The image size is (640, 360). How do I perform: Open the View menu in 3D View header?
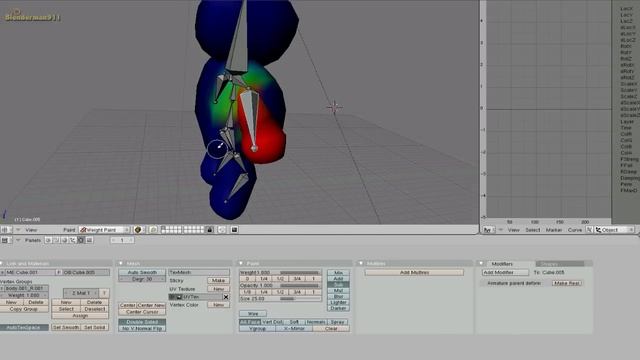[x=31, y=230]
